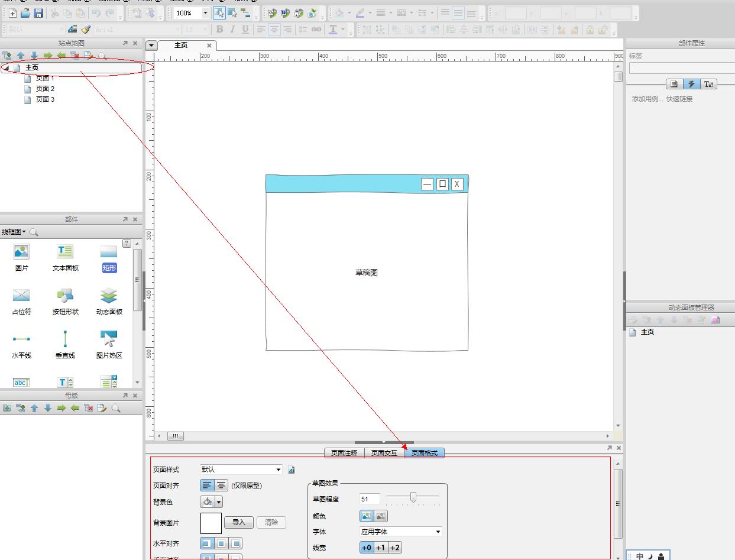Switch to the 页面格式 tab
Viewport: 735px width, 560px height.
tap(425, 453)
